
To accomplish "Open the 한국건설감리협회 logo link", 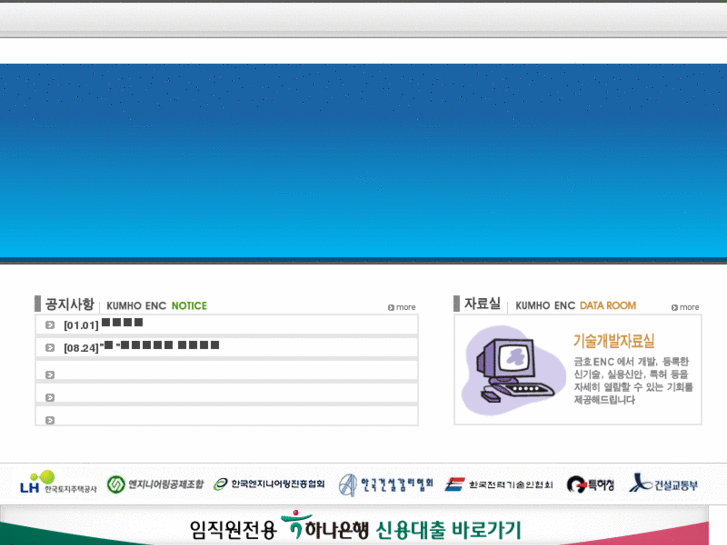I will pyautogui.click(x=386, y=484).
